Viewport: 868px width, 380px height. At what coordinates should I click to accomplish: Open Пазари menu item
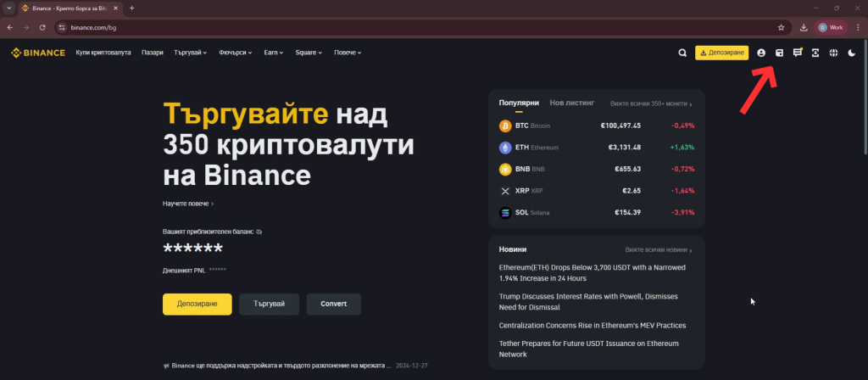(153, 53)
